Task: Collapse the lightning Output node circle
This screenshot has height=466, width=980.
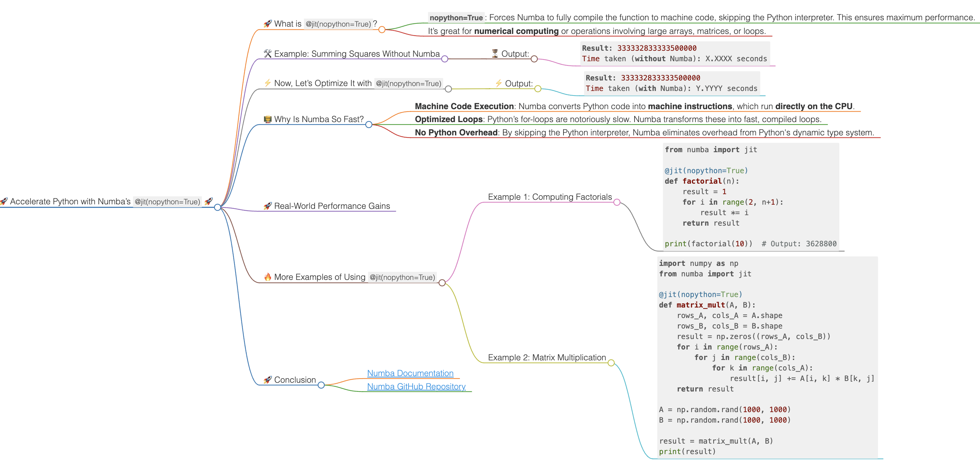Action: tap(538, 89)
